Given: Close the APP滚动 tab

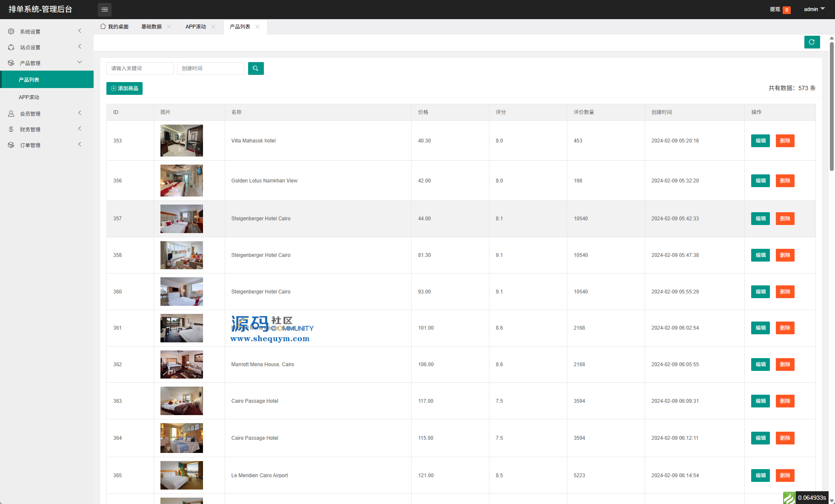Looking at the screenshot, I should pyautogui.click(x=213, y=27).
